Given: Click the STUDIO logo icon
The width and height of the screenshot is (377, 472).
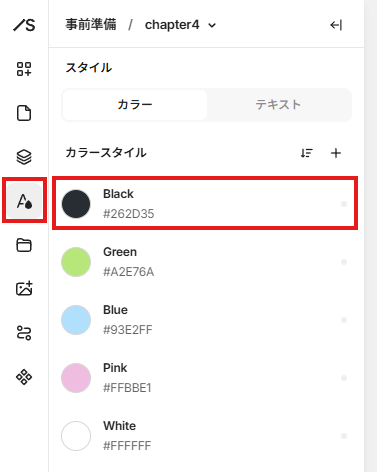Looking at the screenshot, I should pyautogui.click(x=24, y=25).
